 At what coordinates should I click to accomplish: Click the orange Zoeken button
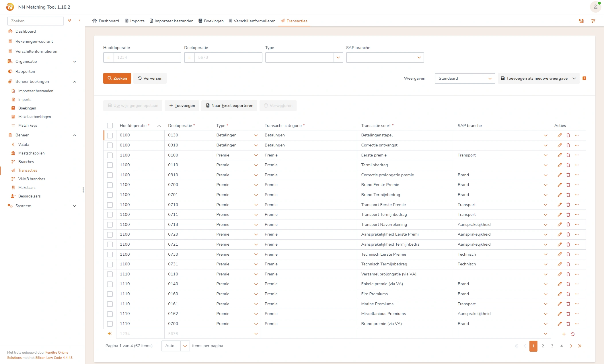point(117,78)
